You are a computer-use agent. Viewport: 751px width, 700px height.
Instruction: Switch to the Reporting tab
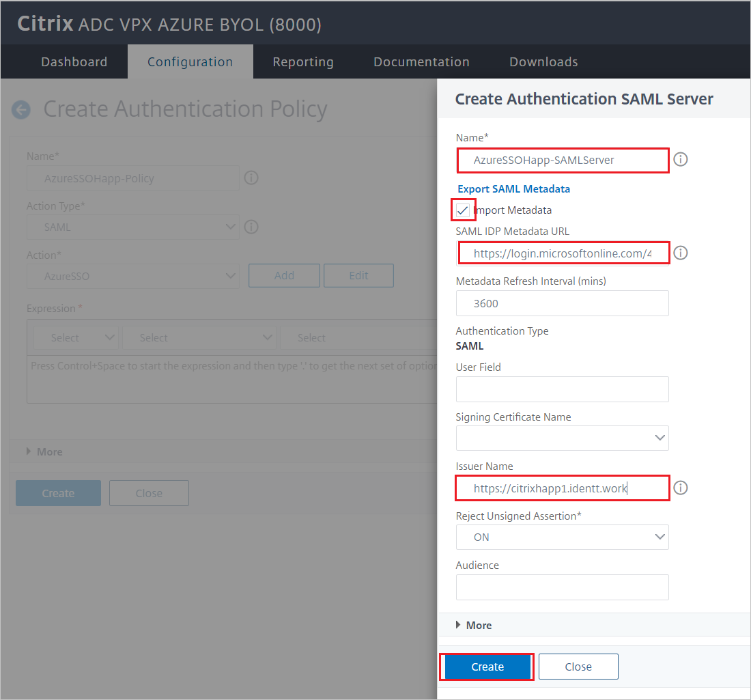point(303,61)
